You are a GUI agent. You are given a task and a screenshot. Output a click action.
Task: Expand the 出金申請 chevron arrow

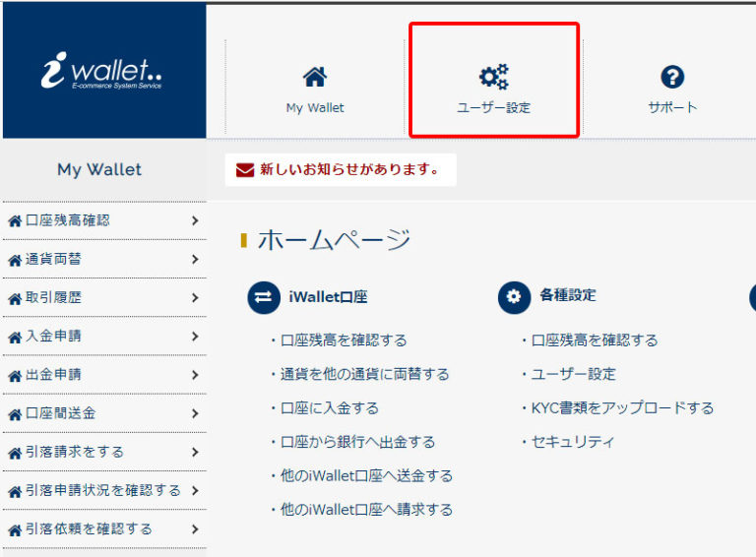click(x=195, y=375)
